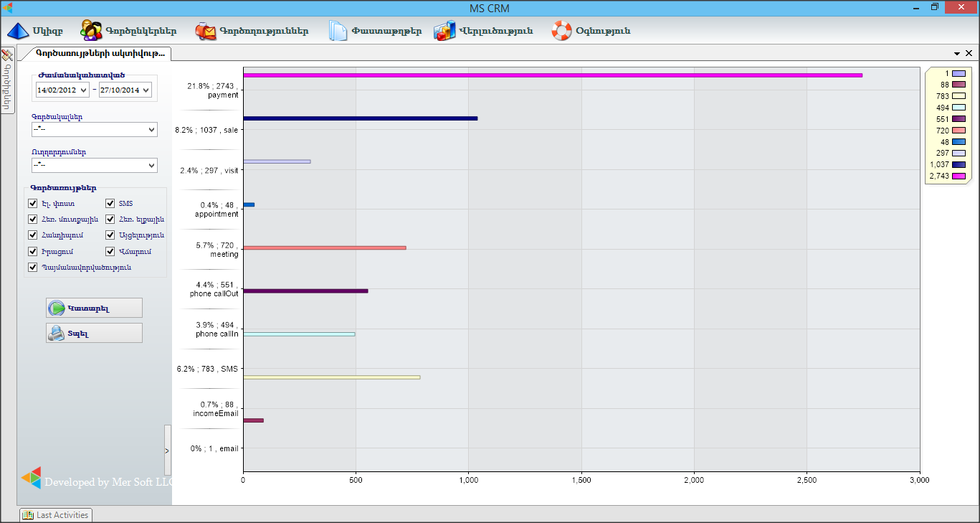This screenshot has width=980, height=523.
Task: Toggle the Վճարում (payment) checkbox
Action: pos(110,251)
